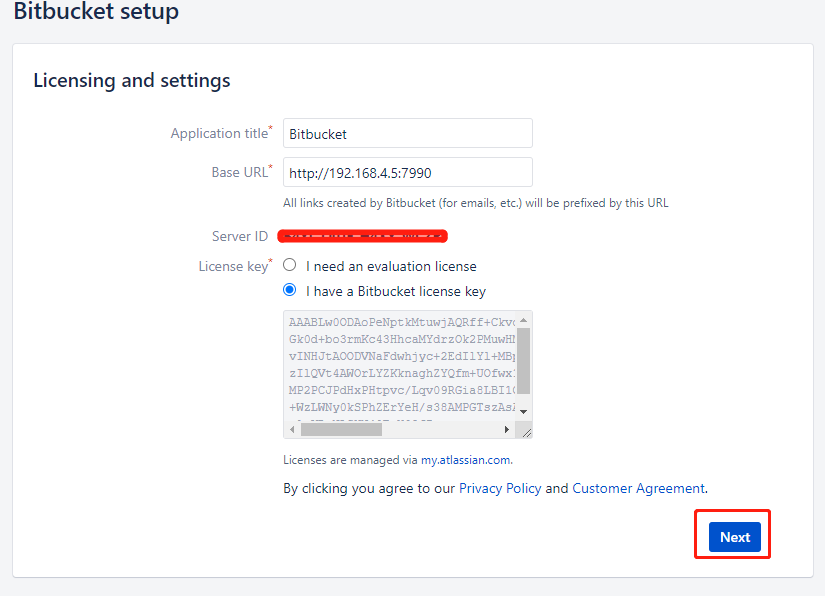825x596 pixels.
Task: Click the license box vertical scroll up arrow
Action: [x=524, y=320]
